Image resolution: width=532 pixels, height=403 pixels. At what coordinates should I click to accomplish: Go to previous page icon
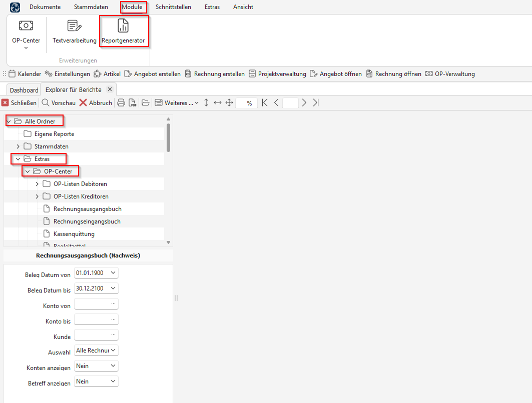pyautogui.click(x=277, y=102)
